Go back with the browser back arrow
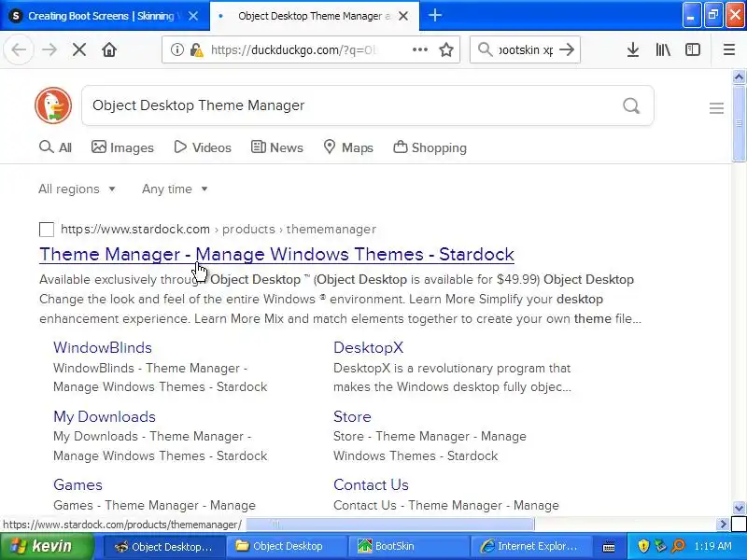747x560 pixels. (x=19, y=49)
